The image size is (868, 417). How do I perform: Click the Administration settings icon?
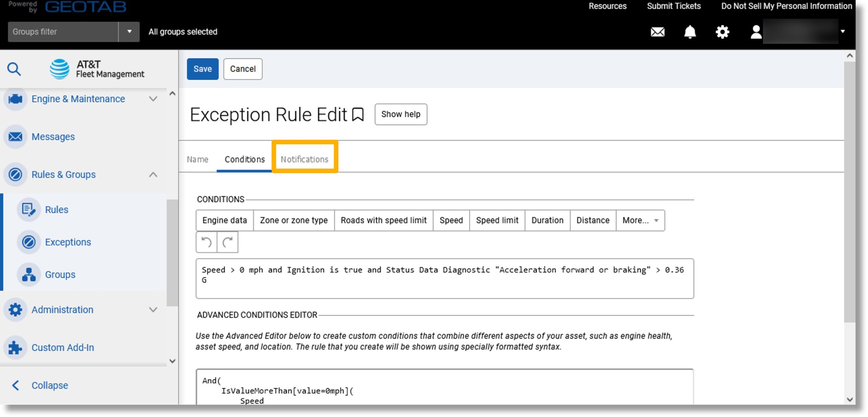(x=15, y=309)
